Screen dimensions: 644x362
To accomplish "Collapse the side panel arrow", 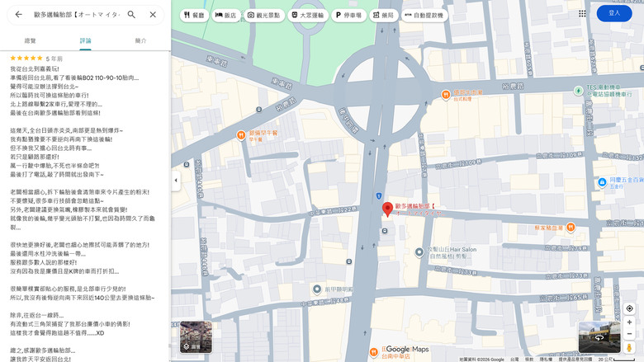I will pos(176,180).
